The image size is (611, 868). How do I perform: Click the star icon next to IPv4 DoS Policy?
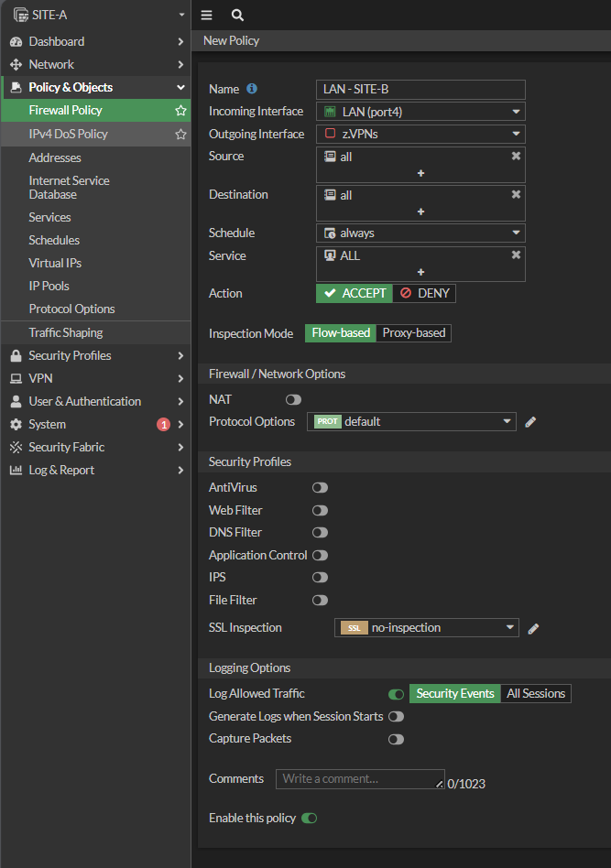pyautogui.click(x=180, y=134)
